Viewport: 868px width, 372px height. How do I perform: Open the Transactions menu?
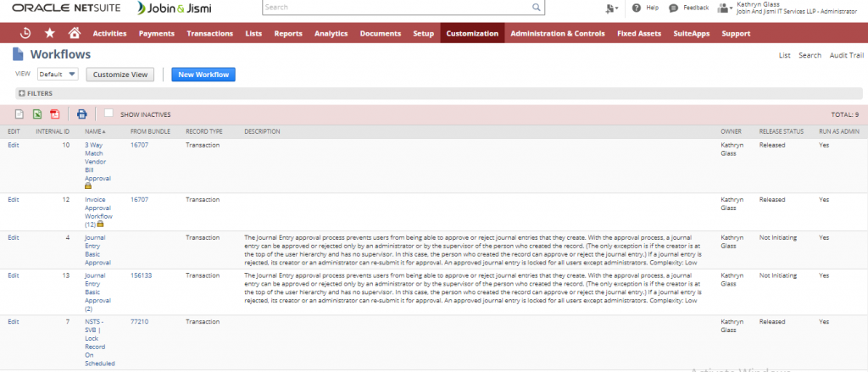[x=209, y=34]
